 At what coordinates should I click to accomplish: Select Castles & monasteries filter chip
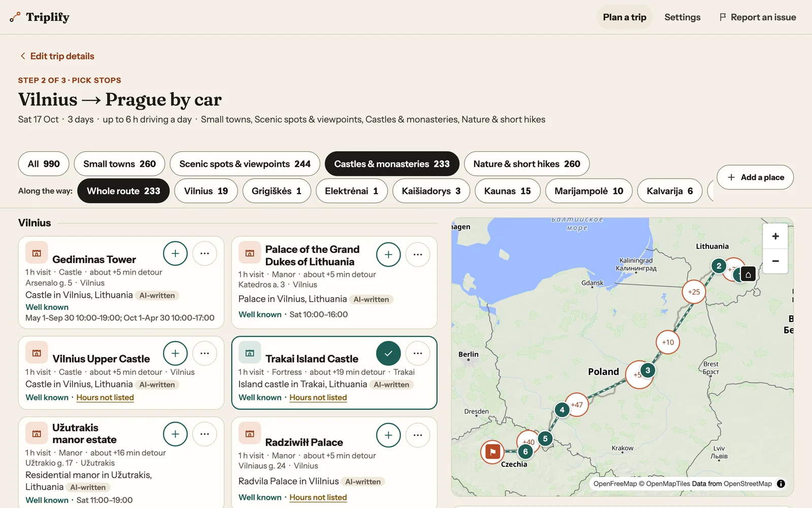coord(392,164)
